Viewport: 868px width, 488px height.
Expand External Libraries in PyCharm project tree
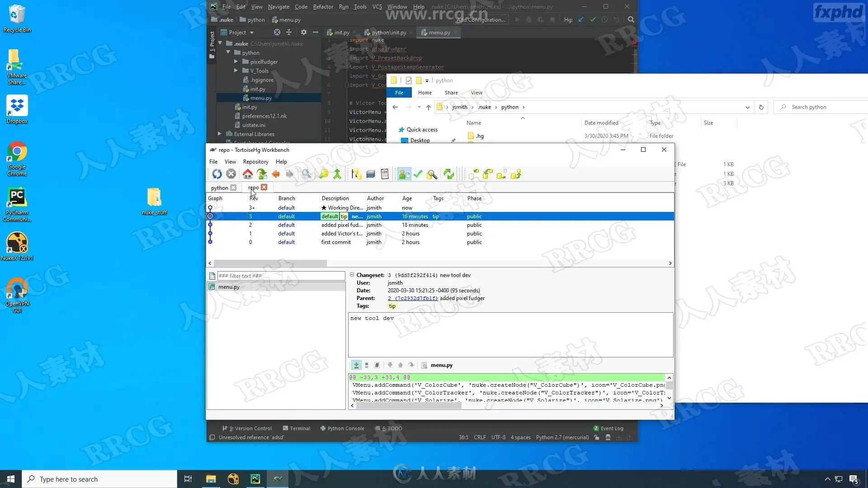coord(220,134)
